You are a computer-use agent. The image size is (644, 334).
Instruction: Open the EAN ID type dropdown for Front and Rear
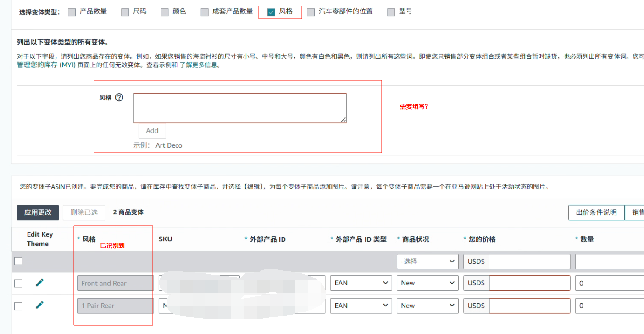361,283
